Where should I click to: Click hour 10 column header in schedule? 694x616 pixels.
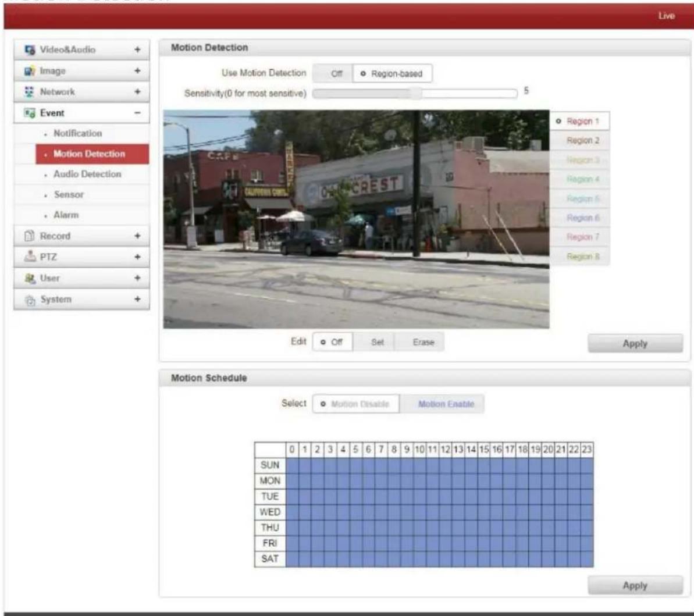(x=419, y=450)
